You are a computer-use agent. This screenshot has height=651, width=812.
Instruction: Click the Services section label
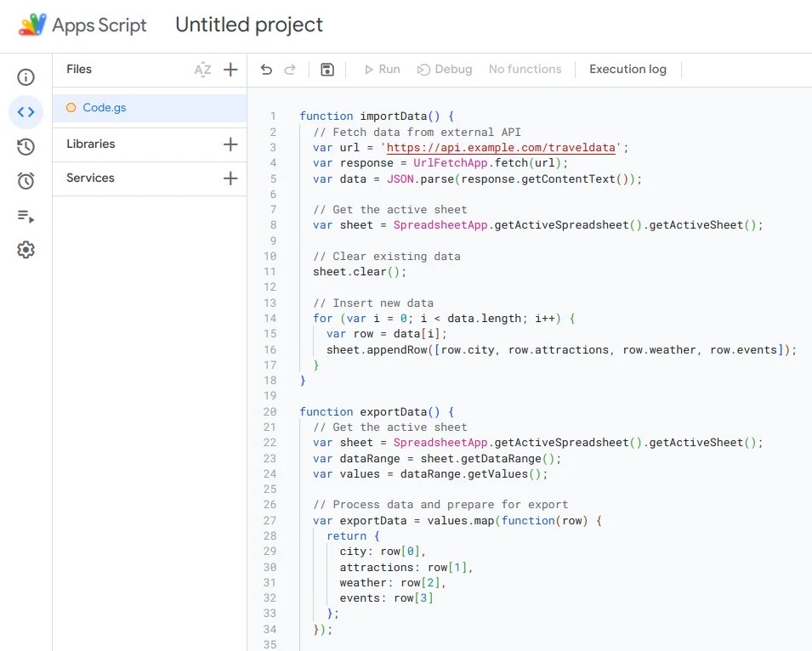90,178
